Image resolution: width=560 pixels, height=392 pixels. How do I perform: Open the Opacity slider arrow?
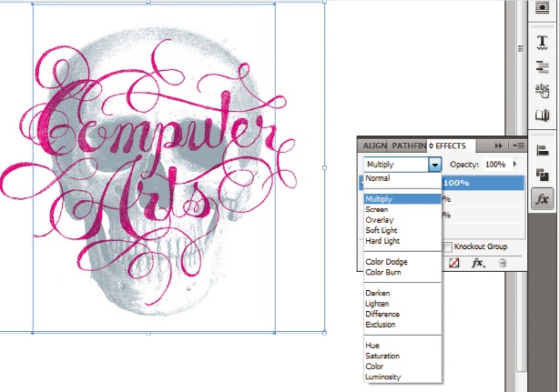pyautogui.click(x=514, y=164)
